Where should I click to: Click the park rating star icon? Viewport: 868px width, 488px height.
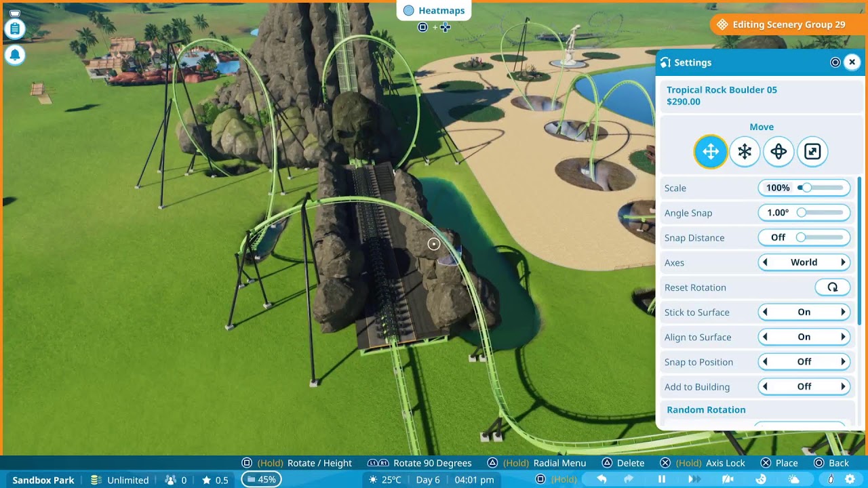tap(207, 480)
